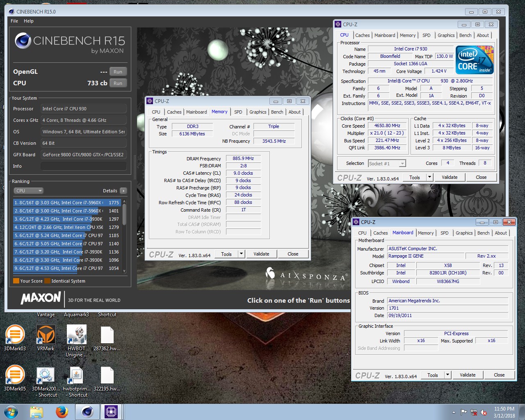Image resolution: width=525 pixels, height=420 pixels.
Task: Switch to Mainboard tab in CPU-Z Memory window
Action: 196,112
